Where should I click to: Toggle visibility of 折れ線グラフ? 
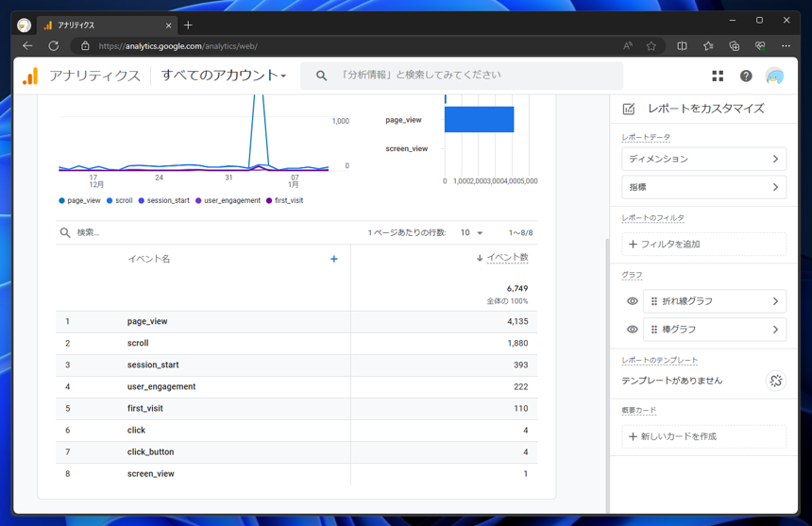(633, 301)
